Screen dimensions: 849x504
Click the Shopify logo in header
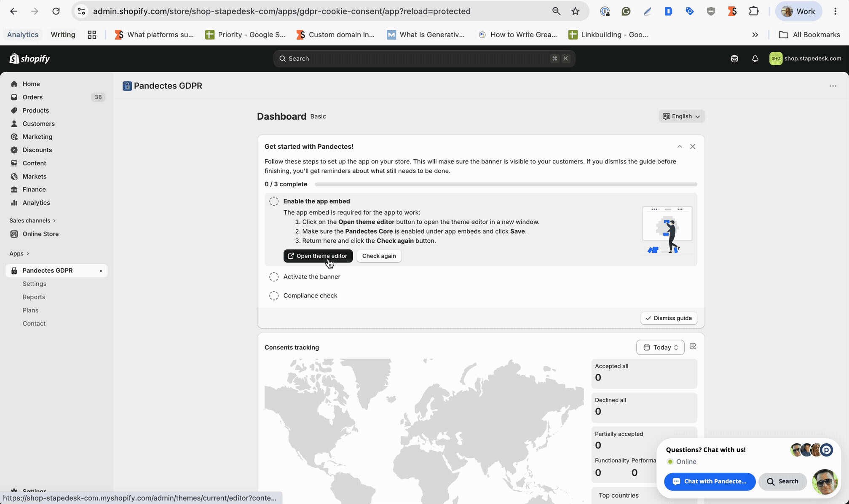(29, 59)
